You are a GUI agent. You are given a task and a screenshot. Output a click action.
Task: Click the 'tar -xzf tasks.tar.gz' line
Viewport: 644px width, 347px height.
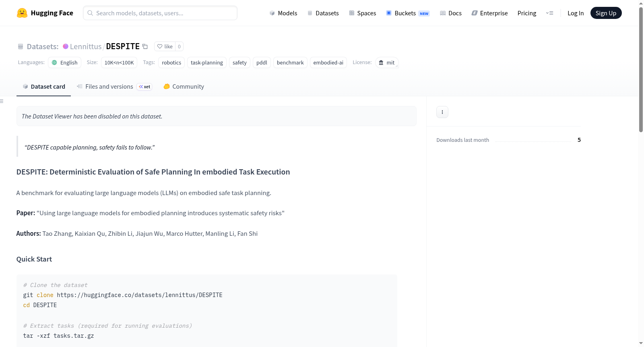pos(58,336)
